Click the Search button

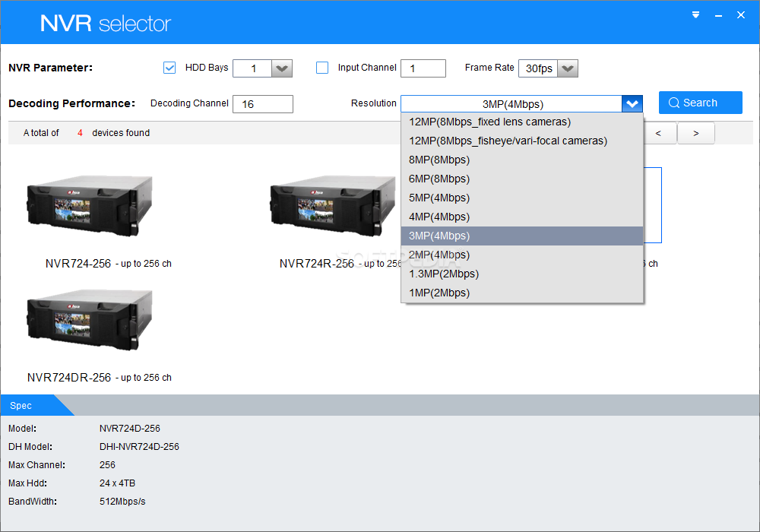click(701, 103)
